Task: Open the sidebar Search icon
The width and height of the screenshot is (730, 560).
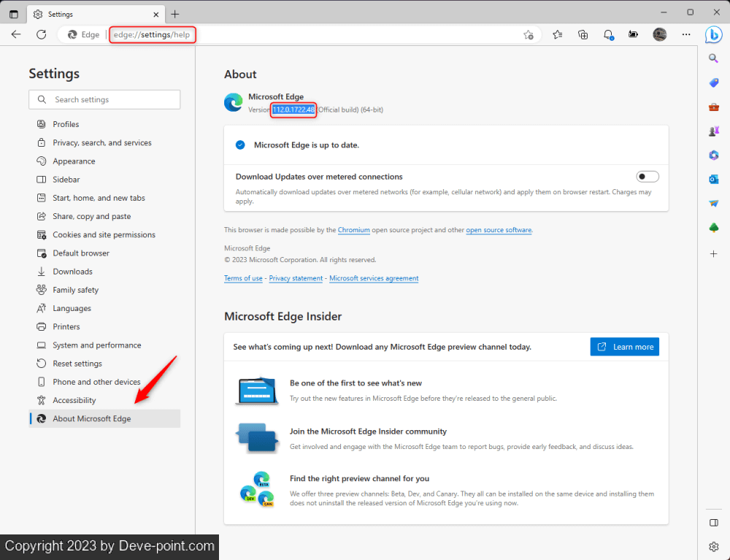Action: click(x=713, y=58)
